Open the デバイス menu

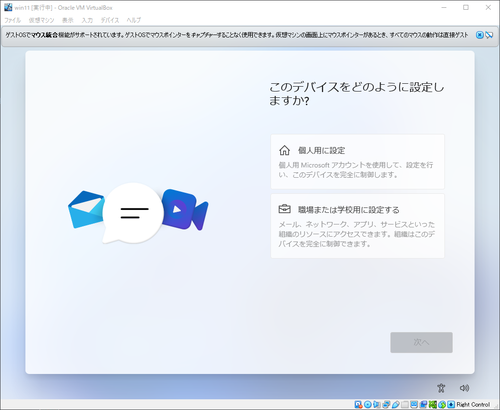110,20
